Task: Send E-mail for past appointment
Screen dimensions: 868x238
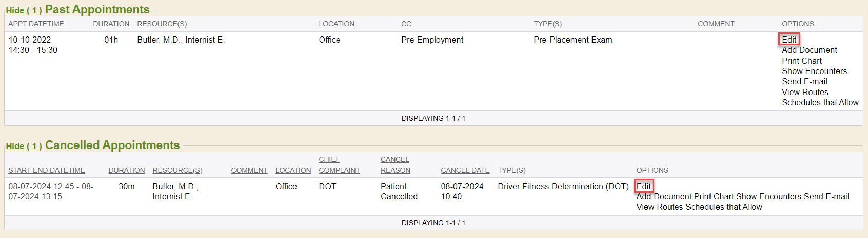Action: (x=804, y=81)
